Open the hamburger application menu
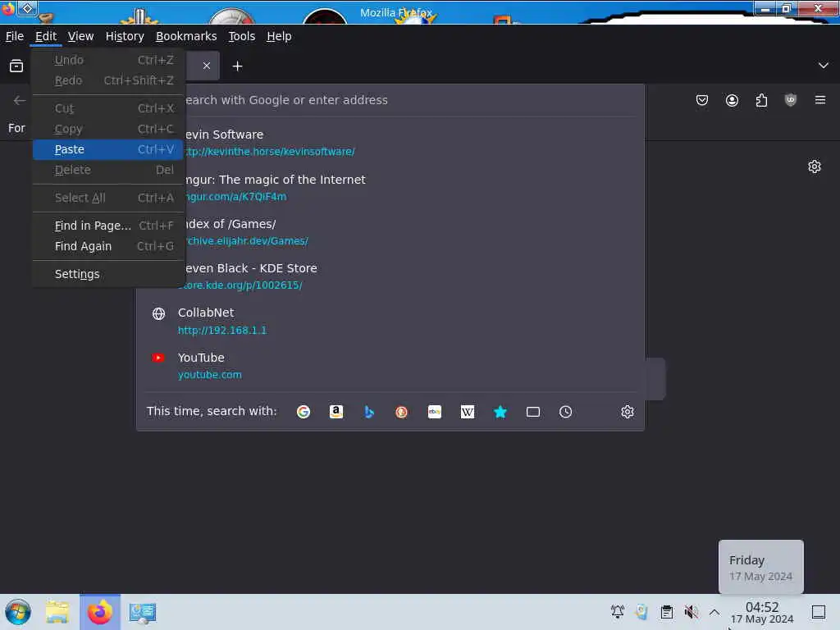 (x=819, y=100)
